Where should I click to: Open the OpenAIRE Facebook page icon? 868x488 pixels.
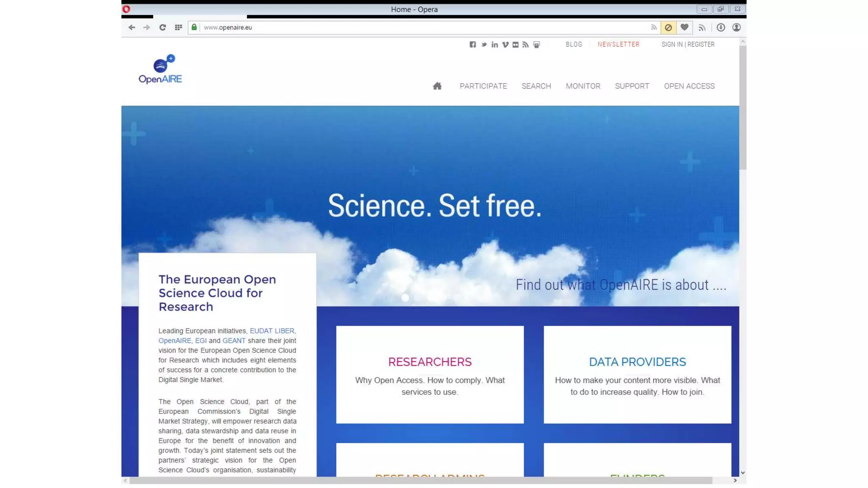[473, 44]
